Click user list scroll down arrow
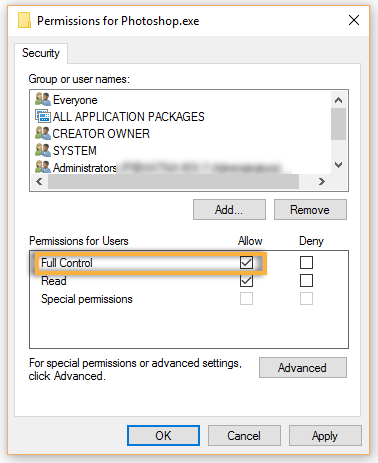378x463 pixels. pyautogui.click(x=338, y=165)
